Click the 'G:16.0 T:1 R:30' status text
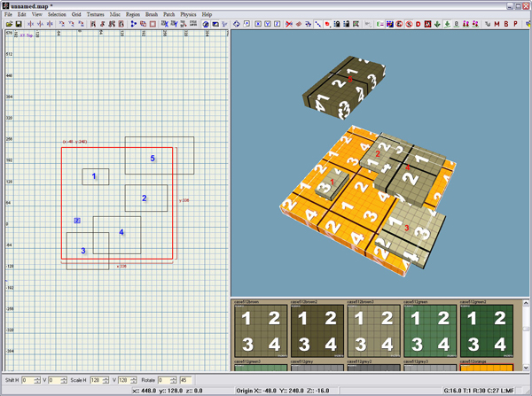The image size is (532, 396). pos(479,391)
